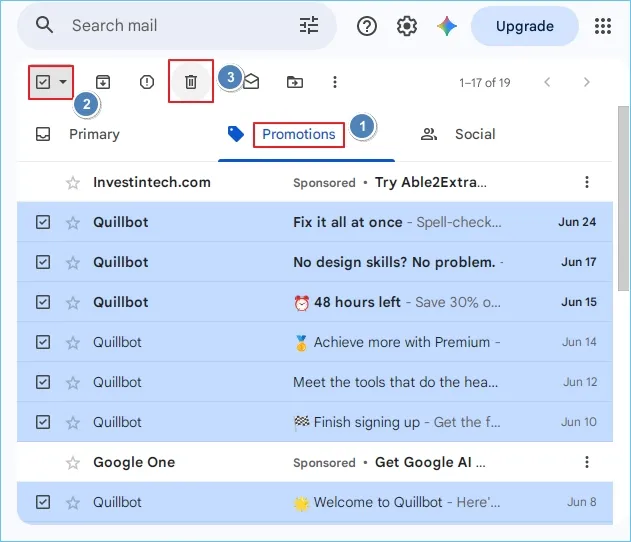631x542 pixels.
Task: Open the Achieve more with Premium email
Action: pos(315,342)
